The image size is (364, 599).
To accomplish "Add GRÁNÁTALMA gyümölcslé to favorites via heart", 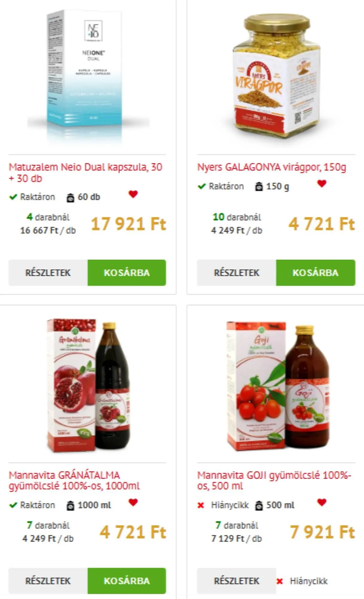I will pyautogui.click(x=133, y=502).
